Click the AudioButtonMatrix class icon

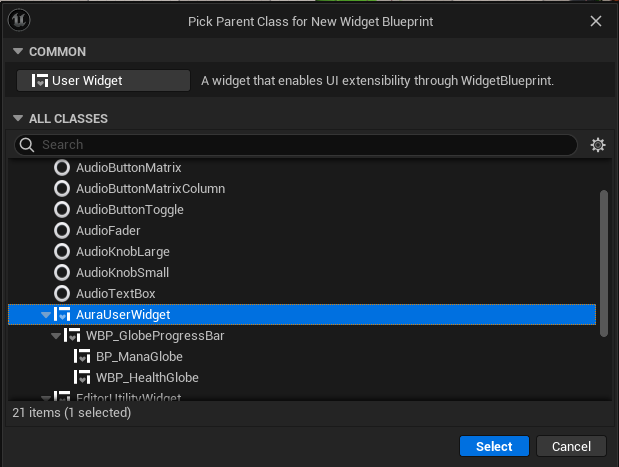pos(62,167)
